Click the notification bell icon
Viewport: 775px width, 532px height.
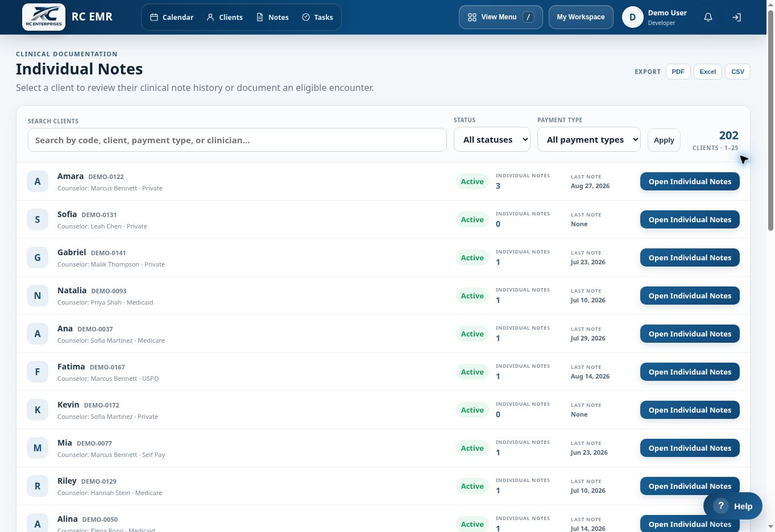708,17
